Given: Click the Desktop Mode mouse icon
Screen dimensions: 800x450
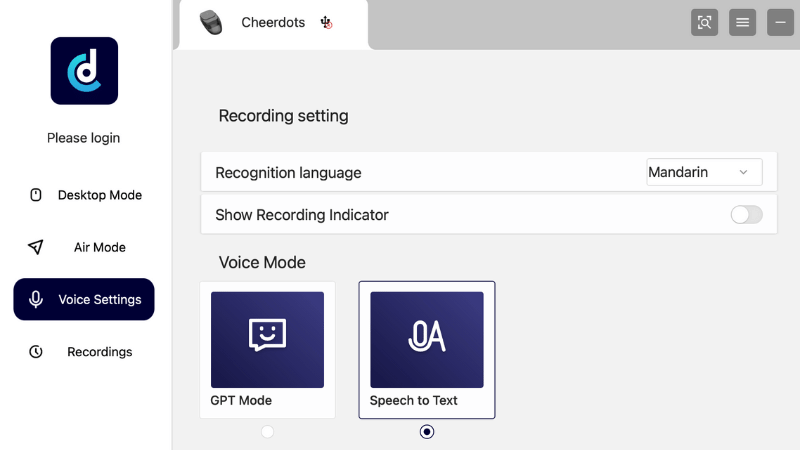Looking at the screenshot, I should tap(36, 195).
